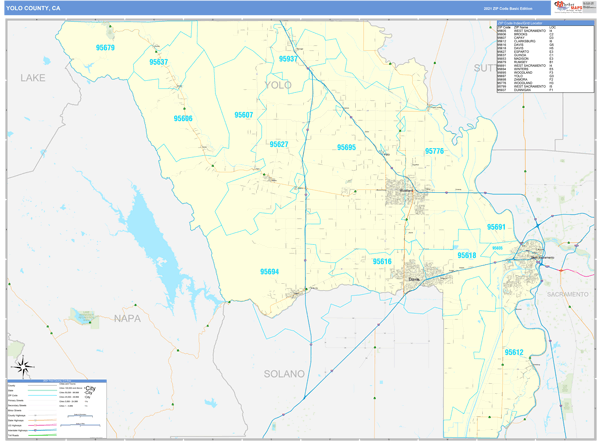
Task: Select ZIP code label 95937
Action: [x=288, y=59]
